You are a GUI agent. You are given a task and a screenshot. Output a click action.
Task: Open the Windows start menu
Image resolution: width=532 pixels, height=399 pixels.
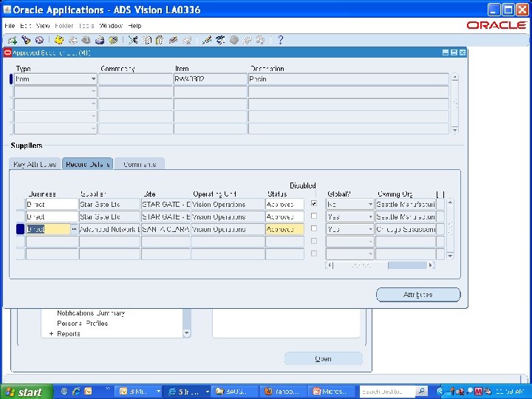tap(27, 392)
